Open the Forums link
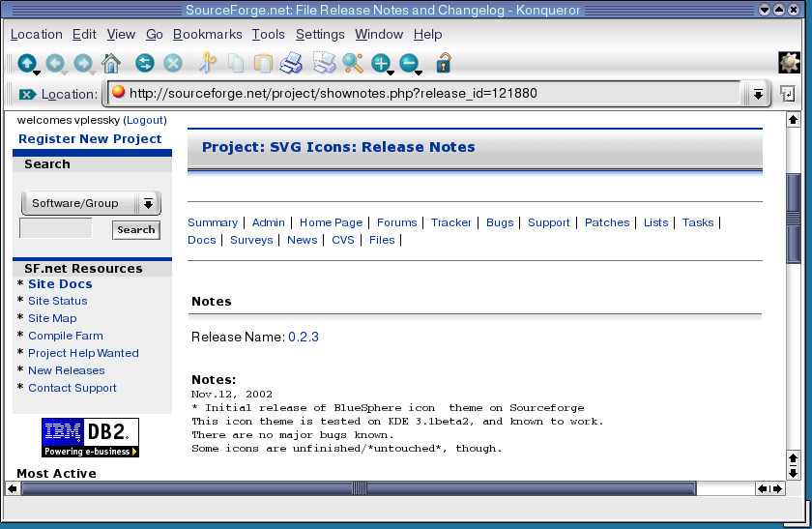Screen dimensions: 812x529 [x=396, y=222]
